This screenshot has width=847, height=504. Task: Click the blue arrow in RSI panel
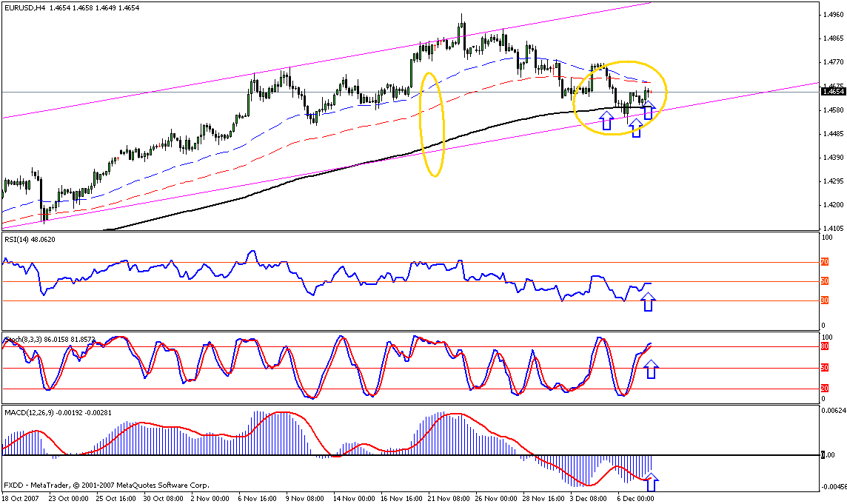click(649, 302)
